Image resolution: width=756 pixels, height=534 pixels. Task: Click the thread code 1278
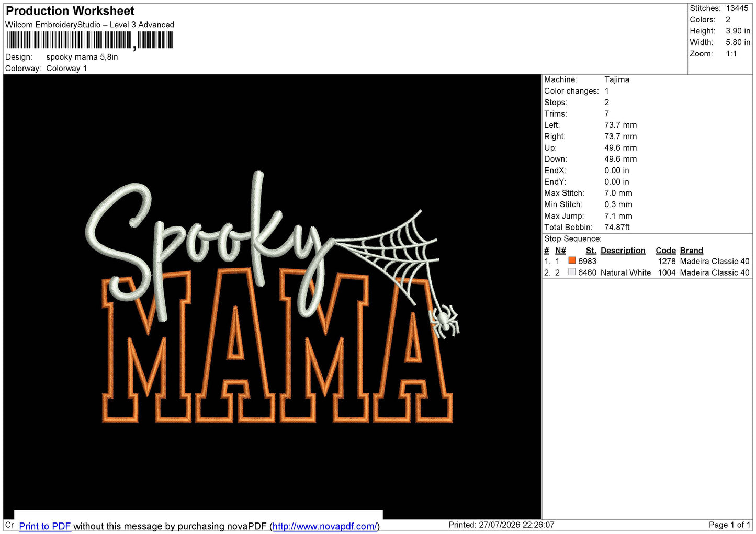click(x=667, y=261)
